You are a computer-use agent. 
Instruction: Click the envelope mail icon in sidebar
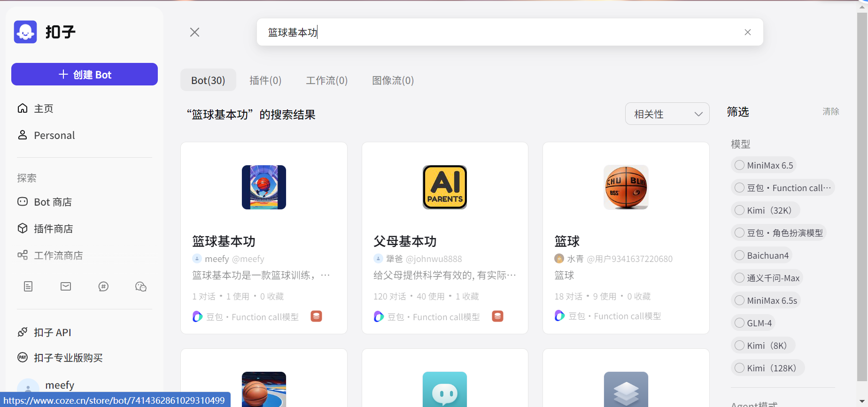(66, 286)
